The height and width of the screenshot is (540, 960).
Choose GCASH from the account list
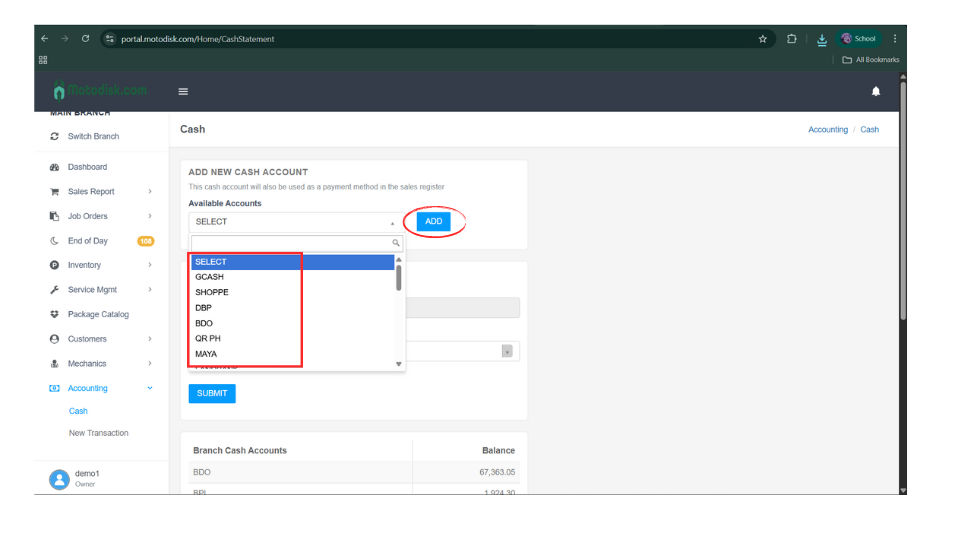(x=210, y=277)
